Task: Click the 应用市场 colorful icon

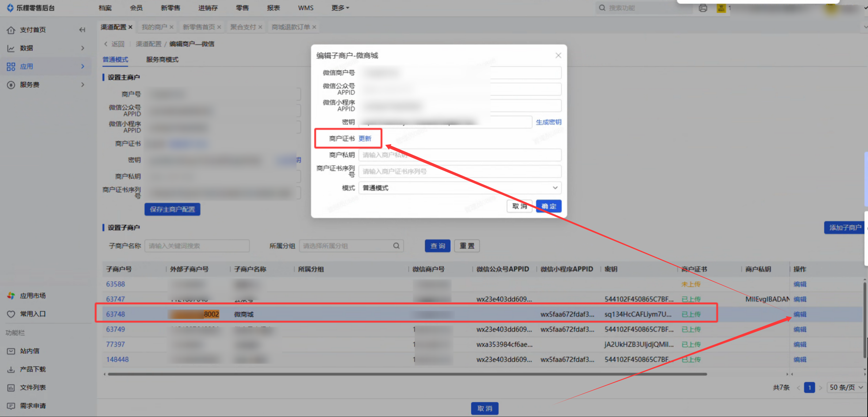Action: click(11, 295)
